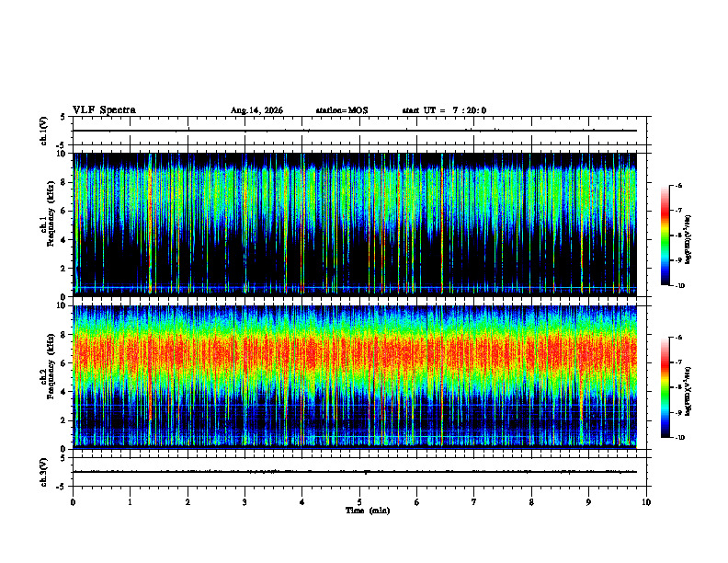
Task: Click the 6 kHz tick on ch.1 frequency axis
Action: 64,211
